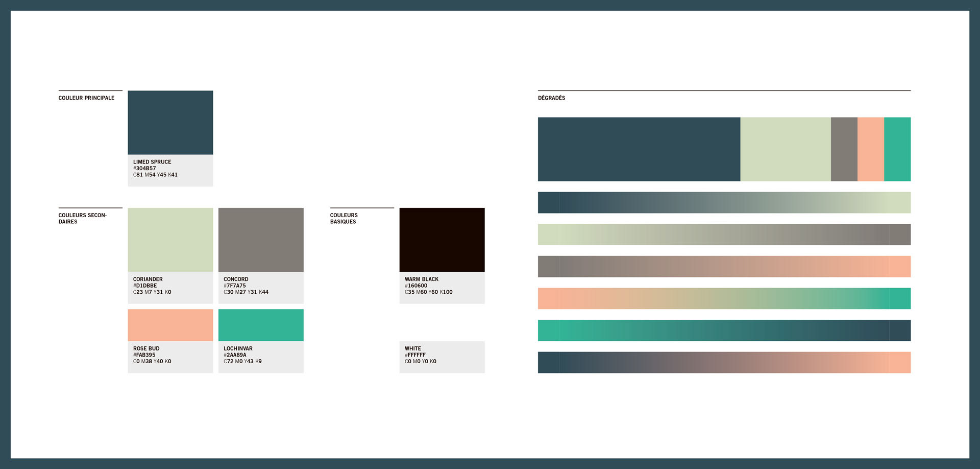Image resolution: width=980 pixels, height=469 pixels.
Task: Click the COULEURS SECONDAIRES heading
Action: pyautogui.click(x=82, y=219)
